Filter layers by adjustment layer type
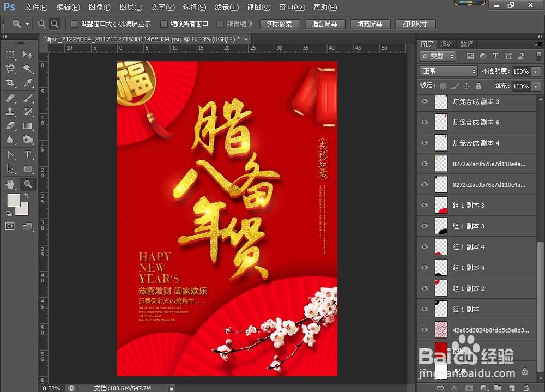Screen dimensions: 545x392 [x=482, y=56]
